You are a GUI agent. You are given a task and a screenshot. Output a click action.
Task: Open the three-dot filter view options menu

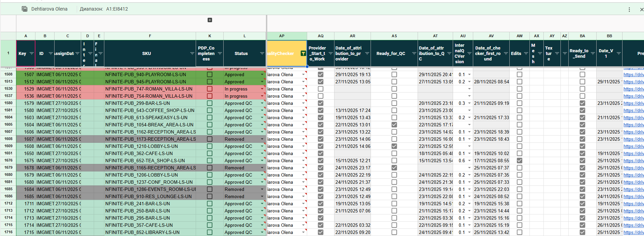click(629, 10)
